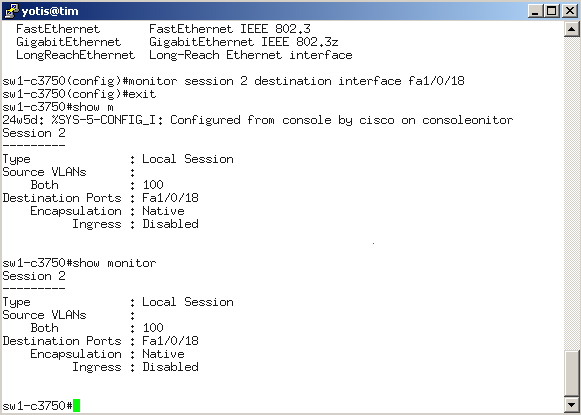Click the GigabitEthernet IEEE 802.3z description
581x415 pixels.
pyautogui.click(x=244, y=42)
